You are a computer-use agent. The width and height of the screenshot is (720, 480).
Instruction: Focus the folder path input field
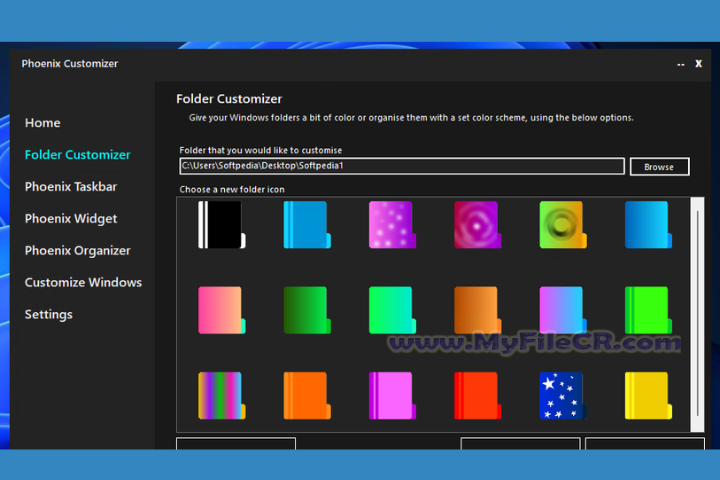click(x=402, y=166)
